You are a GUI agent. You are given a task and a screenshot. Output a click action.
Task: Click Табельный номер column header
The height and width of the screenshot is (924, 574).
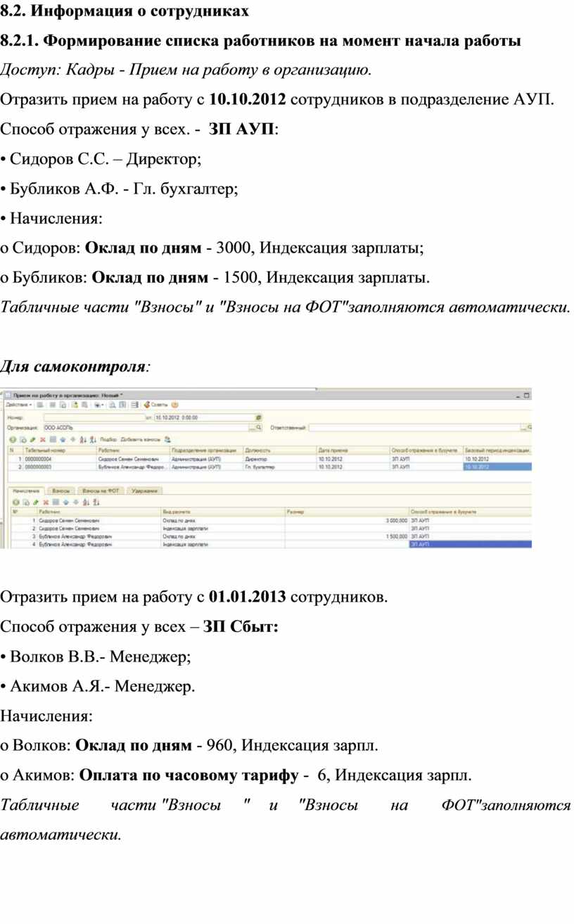(x=59, y=449)
